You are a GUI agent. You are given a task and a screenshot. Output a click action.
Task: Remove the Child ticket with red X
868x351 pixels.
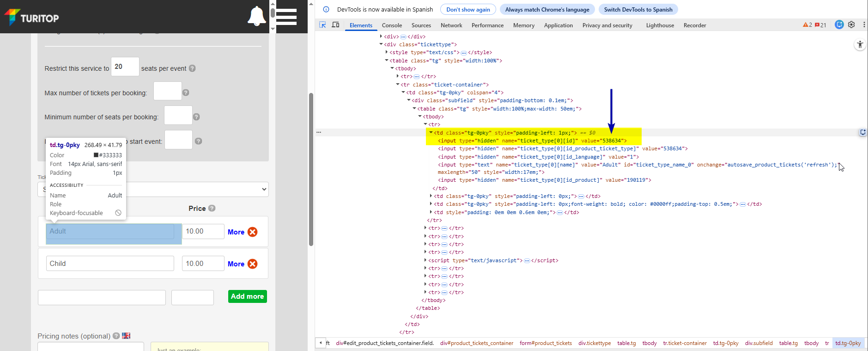253,264
